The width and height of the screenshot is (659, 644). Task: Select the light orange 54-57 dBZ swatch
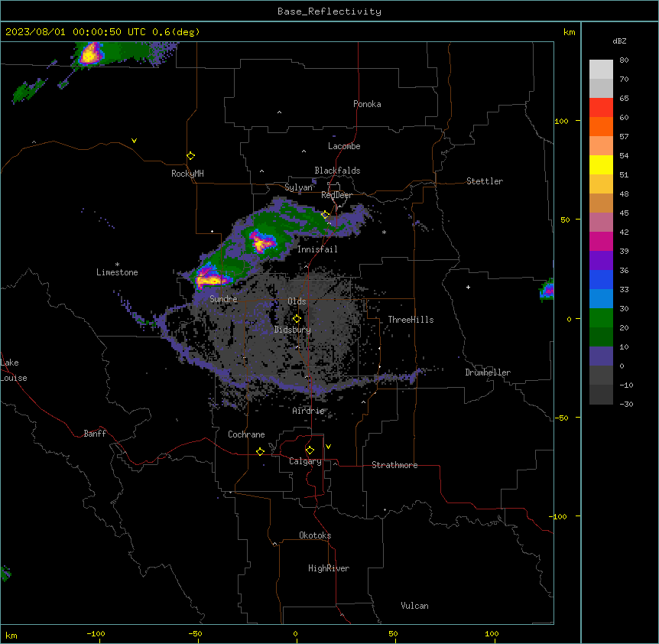point(601,146)
